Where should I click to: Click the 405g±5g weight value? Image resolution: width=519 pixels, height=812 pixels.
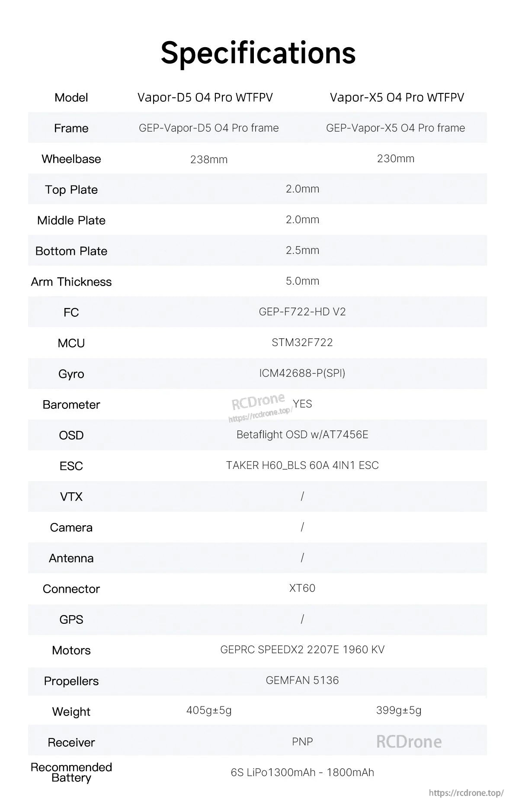click(x=209, y=710)
